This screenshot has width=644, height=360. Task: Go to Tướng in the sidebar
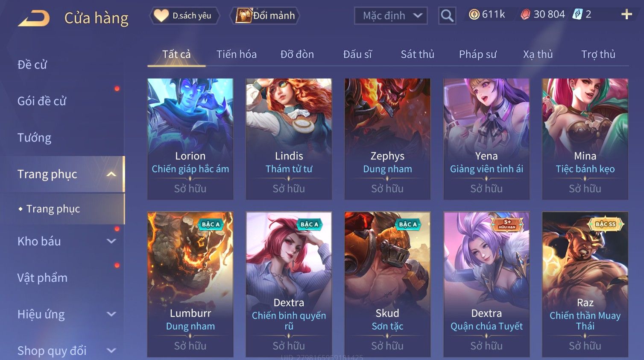click(34, 138)
